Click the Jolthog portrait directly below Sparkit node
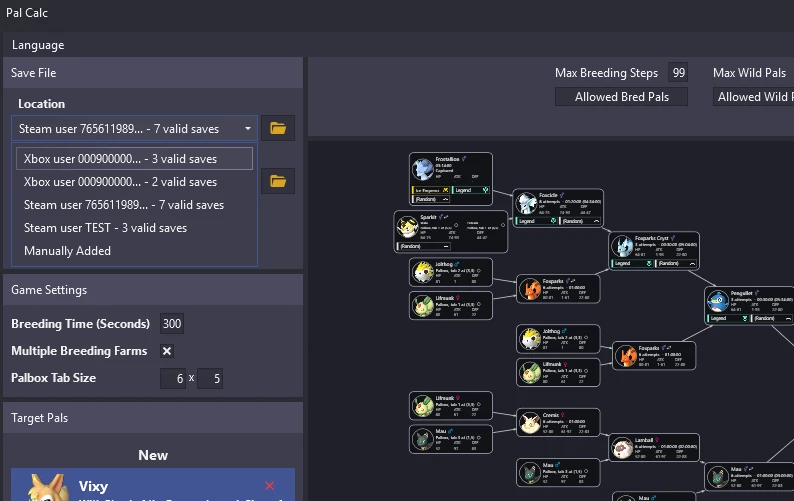This screenshot has width=794, height=501. tap(422, 273)
